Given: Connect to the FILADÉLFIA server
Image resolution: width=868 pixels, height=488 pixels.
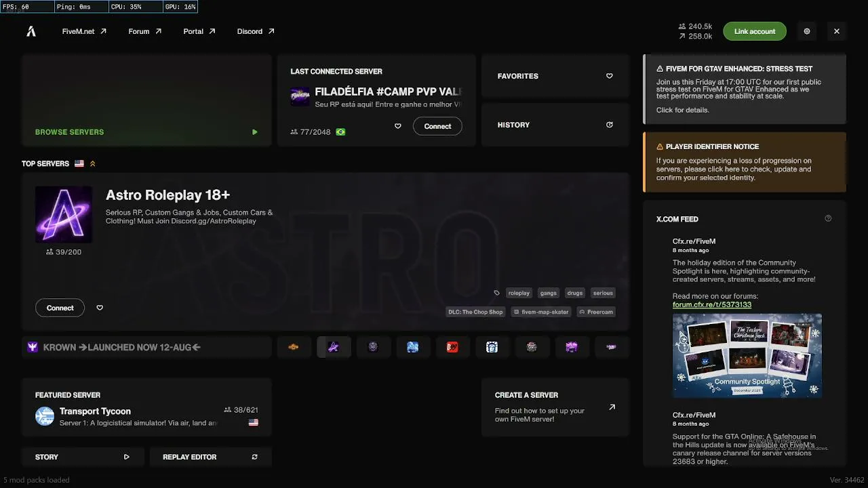Looking at the screenshot, I should click(437, 126).
